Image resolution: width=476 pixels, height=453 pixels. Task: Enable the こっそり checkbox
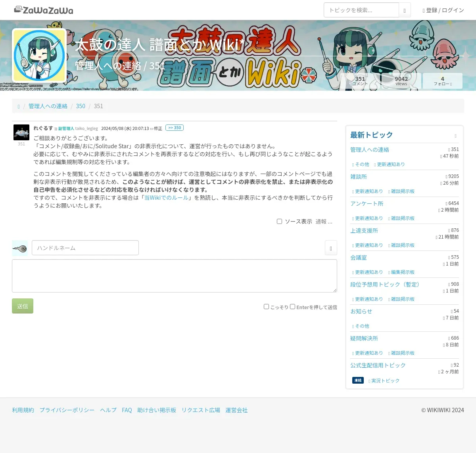pyautogui.click(x=267, y=306)
